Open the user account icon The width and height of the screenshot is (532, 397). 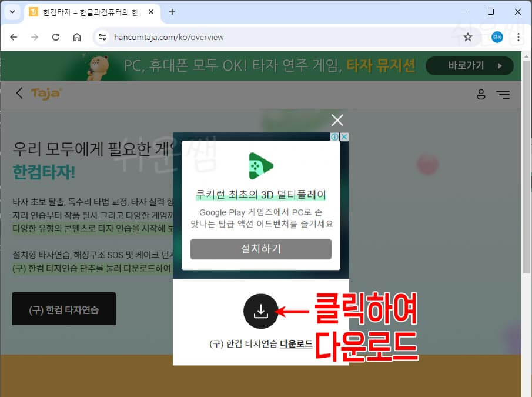481,94
